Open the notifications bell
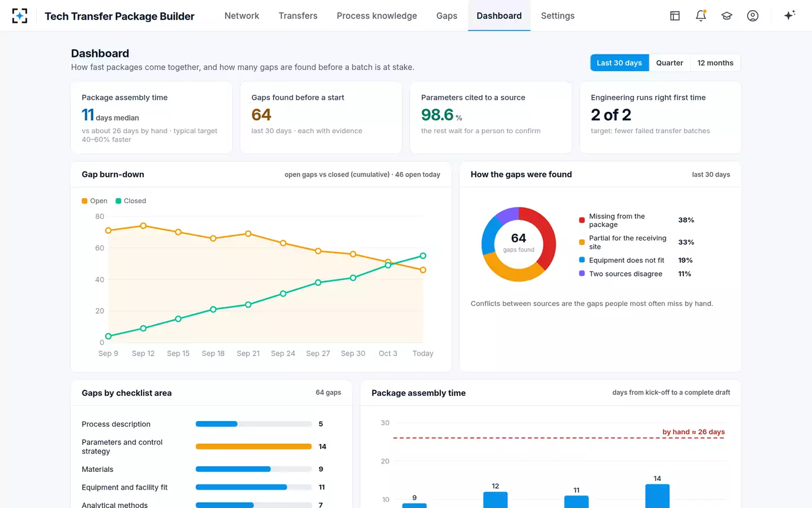Image resolution: width=812 pixels, height=508 pixels. coord(701,16)
